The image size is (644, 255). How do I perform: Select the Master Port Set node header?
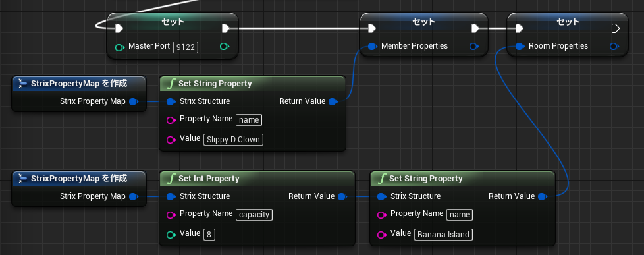click(x=173, y=22)
